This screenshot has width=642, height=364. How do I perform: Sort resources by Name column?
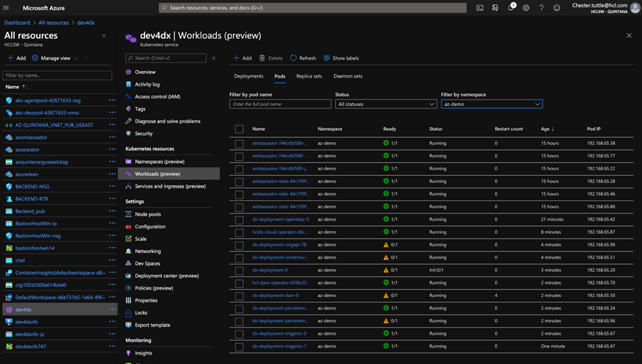coord(16,87)
